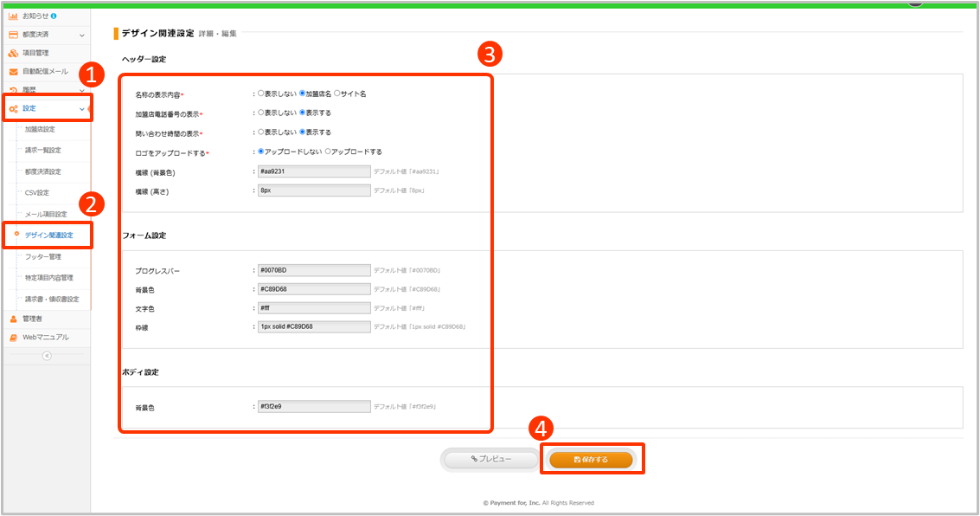Choose the アップロードする radio option
The height and width of the screenshot is (516, 980).
[328, 152]
